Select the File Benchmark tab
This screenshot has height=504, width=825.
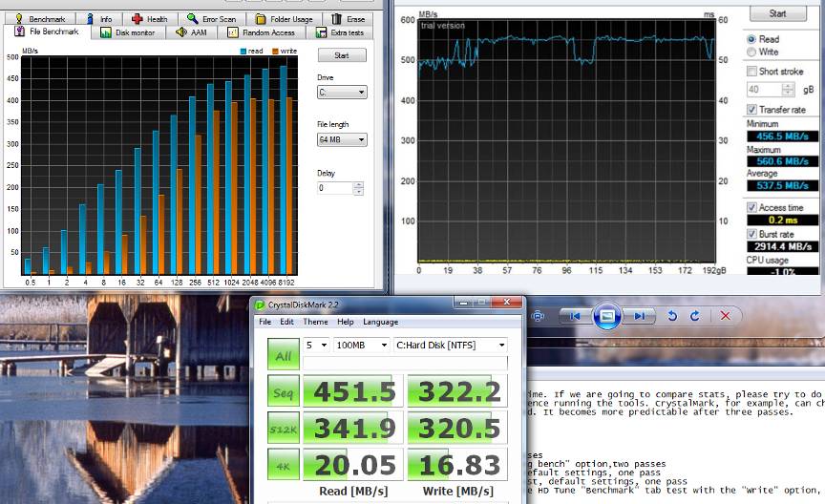pos(47,31)
